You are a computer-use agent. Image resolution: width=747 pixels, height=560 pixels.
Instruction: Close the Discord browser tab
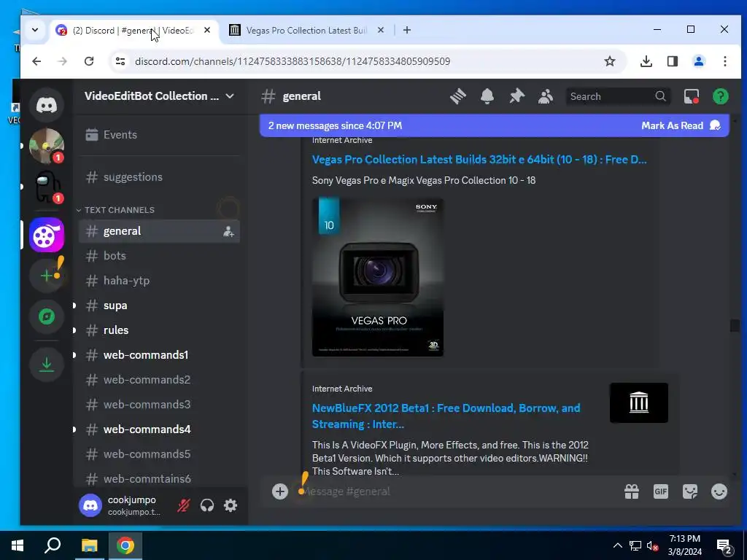click(207, 30)
